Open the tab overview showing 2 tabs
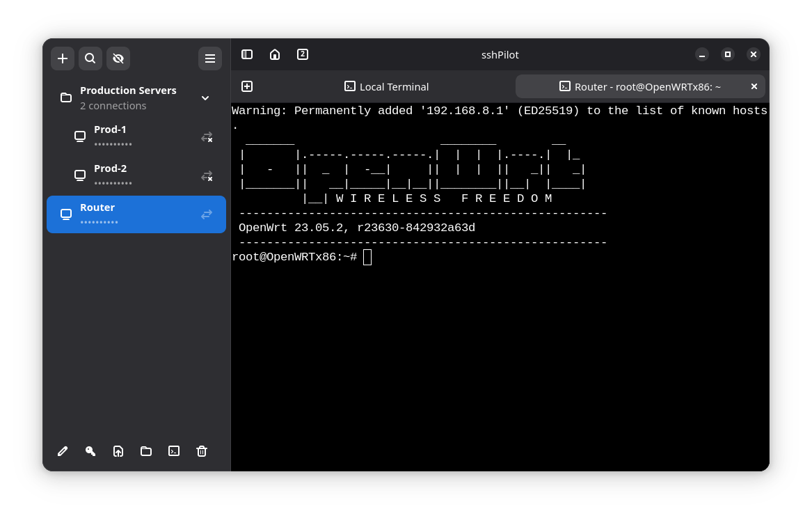Screen dimensions: 812x518 303,54
